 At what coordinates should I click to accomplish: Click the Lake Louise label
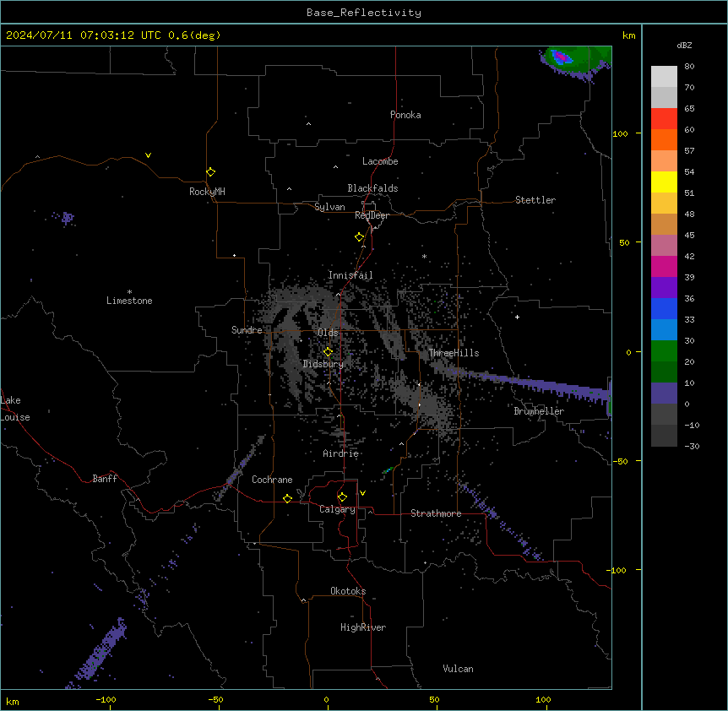(x=15, y=409)
